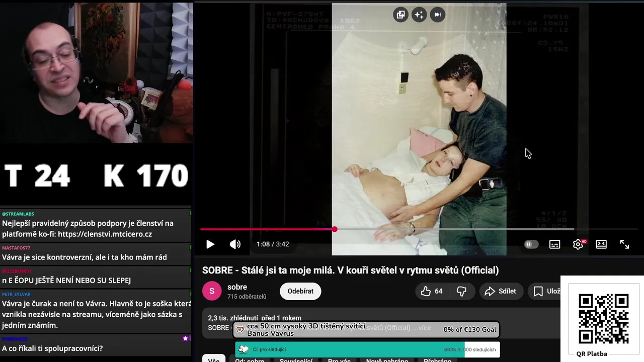Viewport: 644px width, 362px height.
Task: Select the Pro vás filter chip
Action: click(339, 360)
